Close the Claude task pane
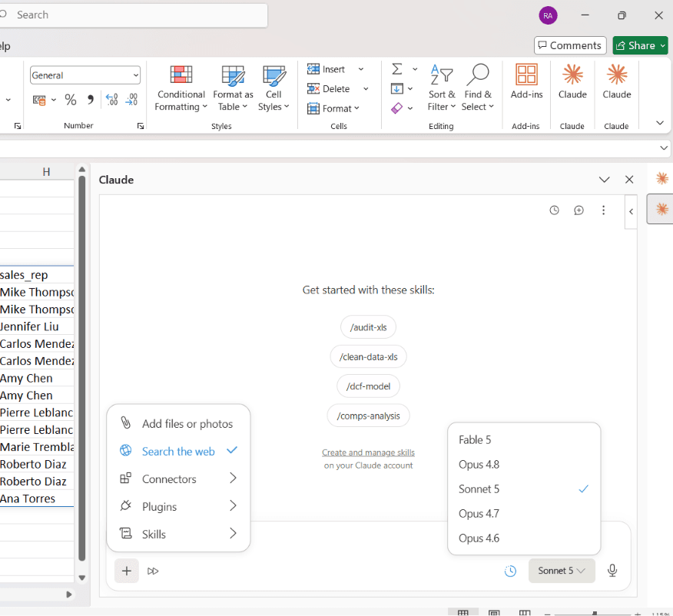Viewport: 673px width, 616px height. 628,180
